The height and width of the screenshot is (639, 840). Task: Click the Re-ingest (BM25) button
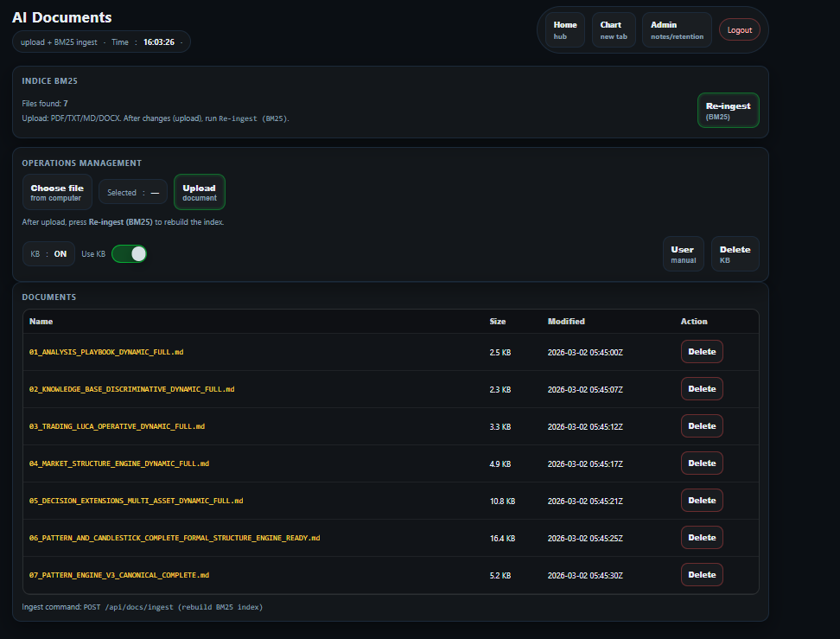point(728,111)
